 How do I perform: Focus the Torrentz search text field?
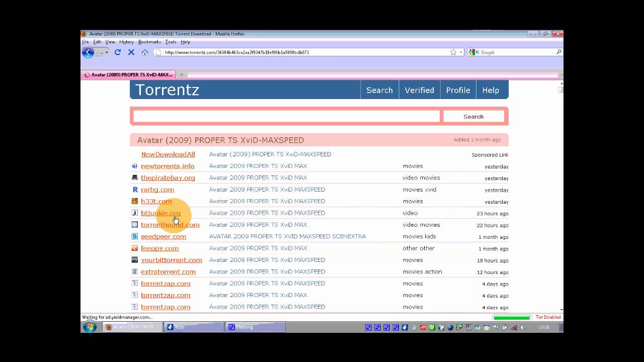tap(286, 116)
